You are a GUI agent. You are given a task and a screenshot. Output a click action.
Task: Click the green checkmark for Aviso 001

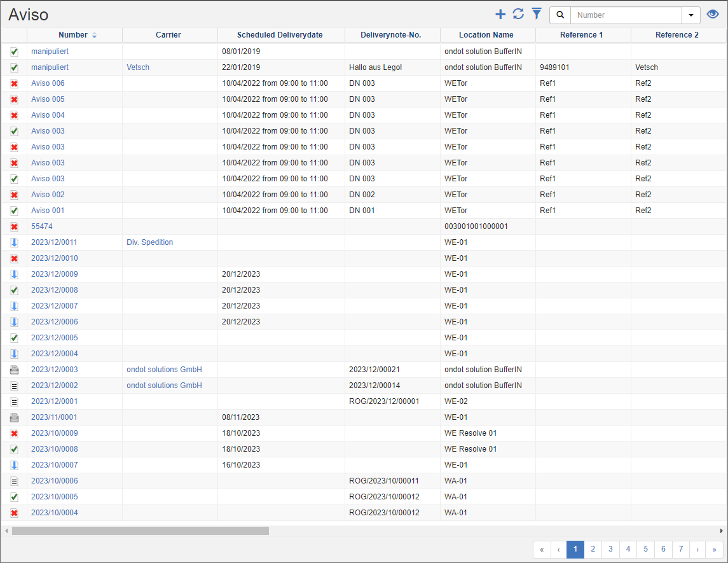click(x=14, y=211)
